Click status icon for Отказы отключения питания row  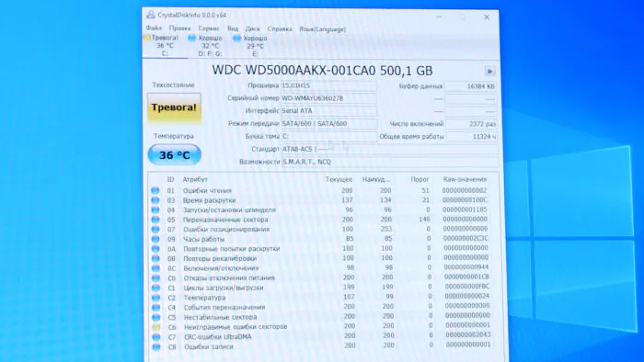pyautogui.click(x=155, y=278)
